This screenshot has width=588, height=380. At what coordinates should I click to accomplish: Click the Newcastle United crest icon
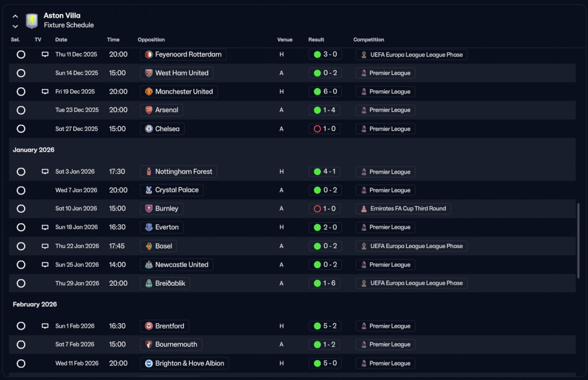point(148,265)
